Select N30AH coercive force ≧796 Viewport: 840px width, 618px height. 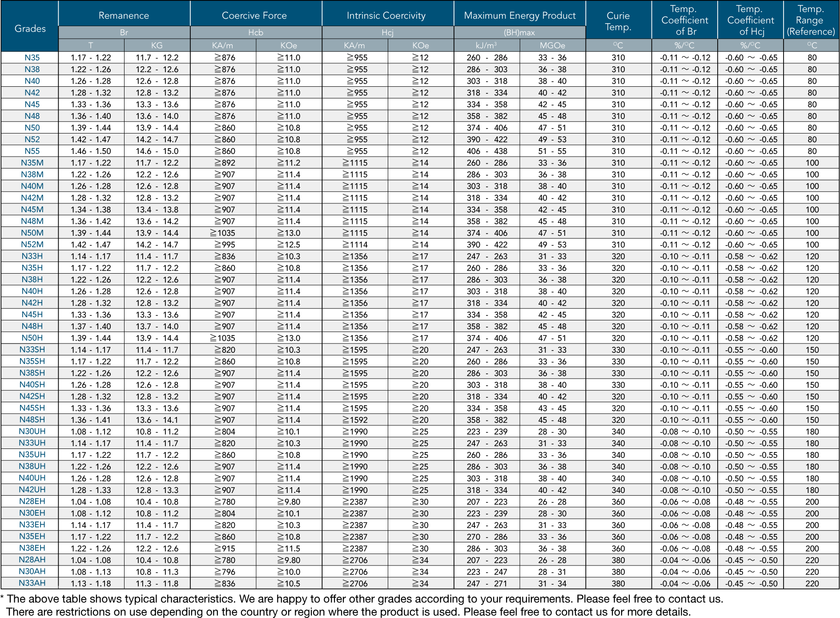225,572
